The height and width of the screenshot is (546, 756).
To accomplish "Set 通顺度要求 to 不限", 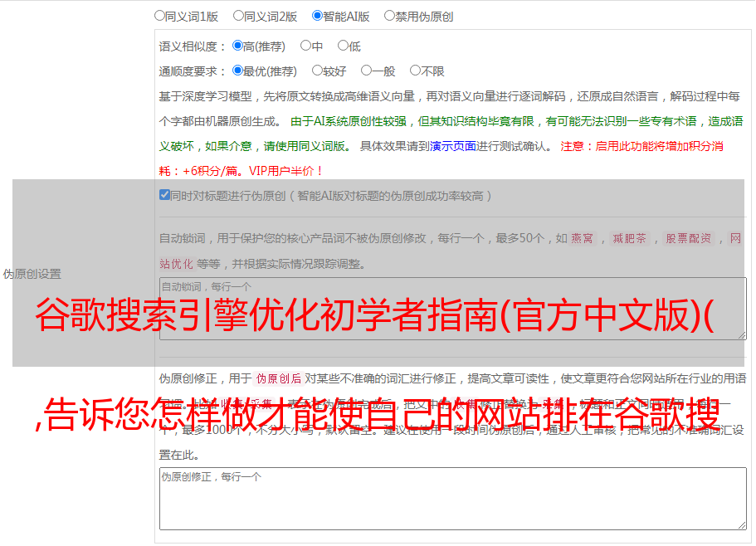I will click(x=415, y=71).
